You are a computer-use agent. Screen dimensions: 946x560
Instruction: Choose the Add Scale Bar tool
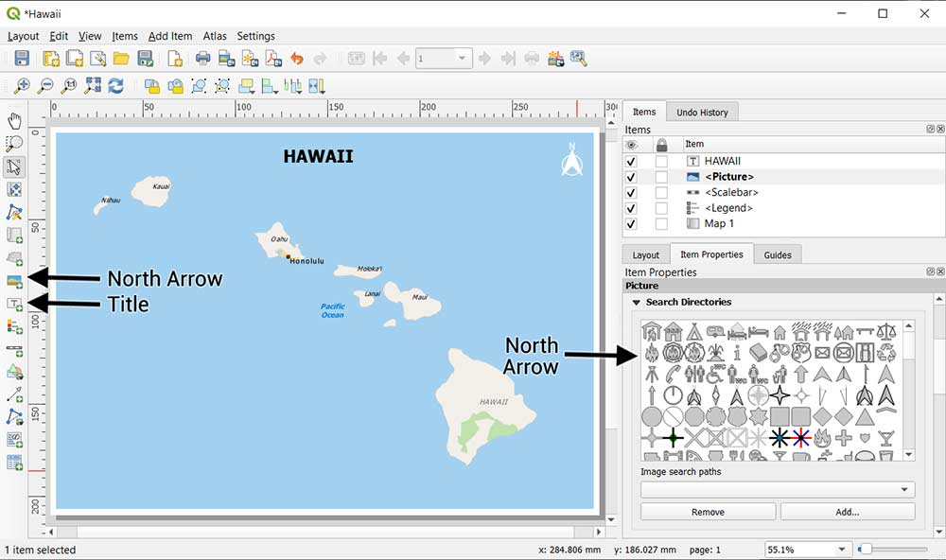pyautogui.click(x=14, y=350)
